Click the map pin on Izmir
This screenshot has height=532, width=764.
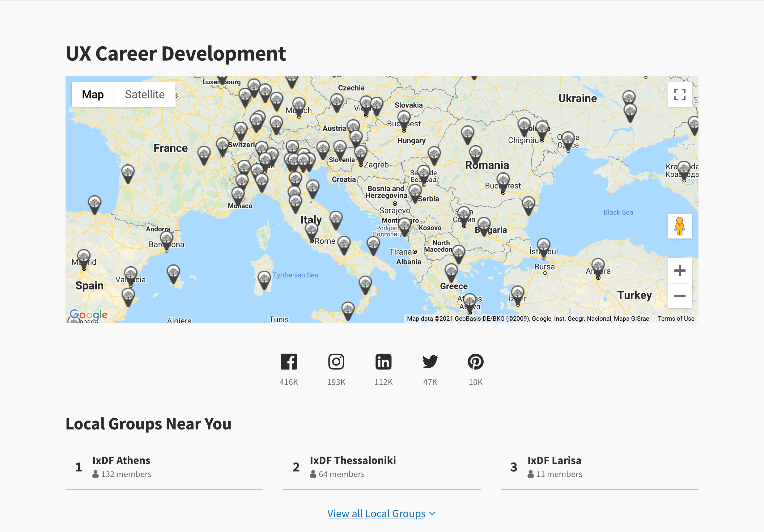[518, 295]
